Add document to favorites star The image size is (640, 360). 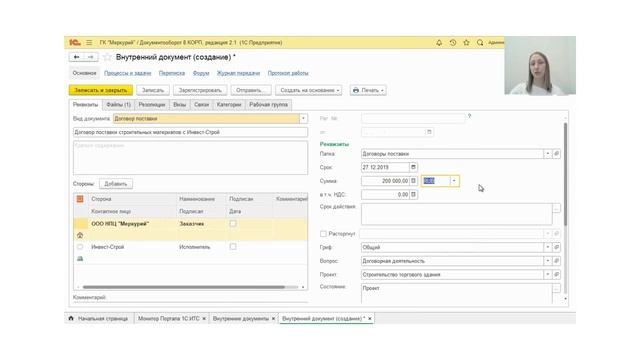pyautogui.click(x=107, y=57)
